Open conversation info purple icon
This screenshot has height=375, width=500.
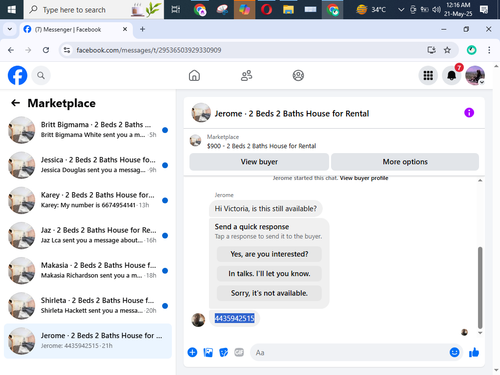point(469,113)
